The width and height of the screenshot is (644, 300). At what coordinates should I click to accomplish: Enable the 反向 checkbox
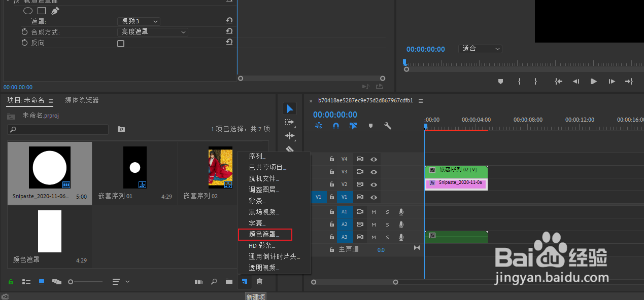point(121,44)
